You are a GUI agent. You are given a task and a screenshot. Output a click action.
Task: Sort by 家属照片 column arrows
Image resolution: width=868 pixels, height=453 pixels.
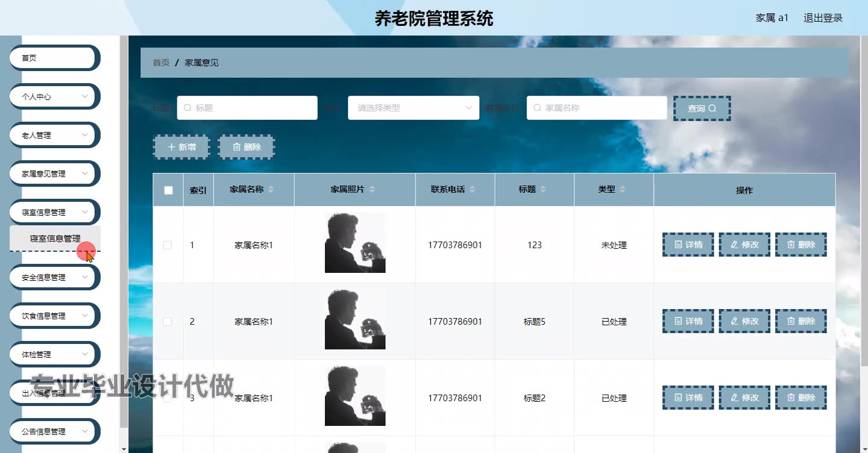pyautogui.click(x=372, y=190)
